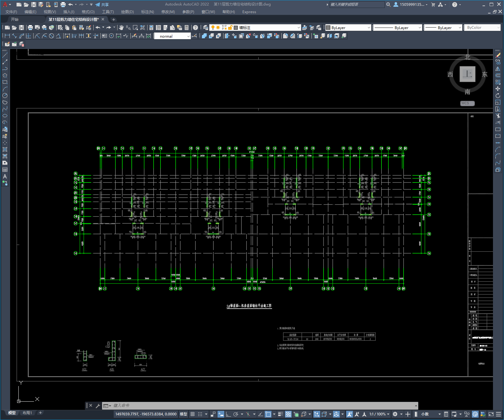Click the Undo arrow icon
The height and width of the screenshot is (420, 504).
coord(98,28)
